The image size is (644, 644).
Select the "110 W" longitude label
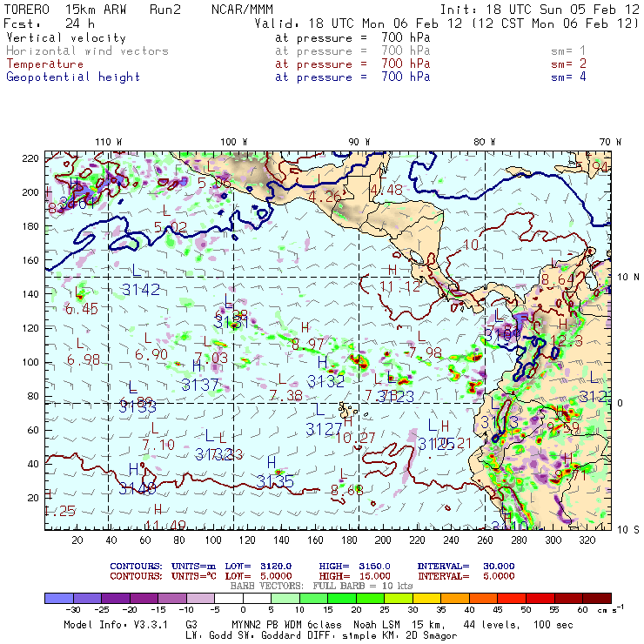(109, 142)
